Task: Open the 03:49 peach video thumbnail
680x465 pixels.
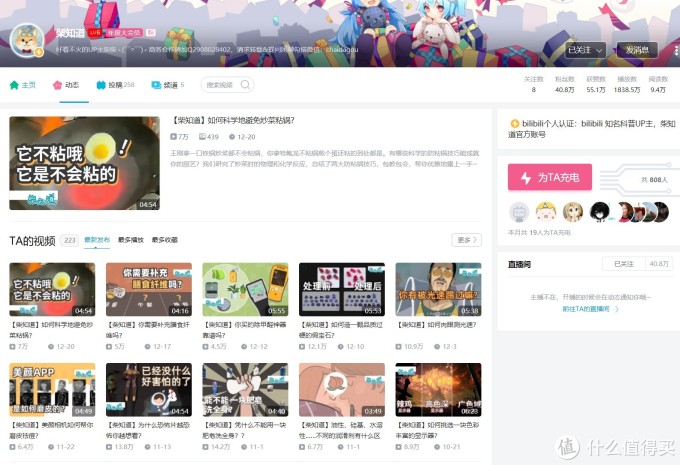Action: point(342,390)
